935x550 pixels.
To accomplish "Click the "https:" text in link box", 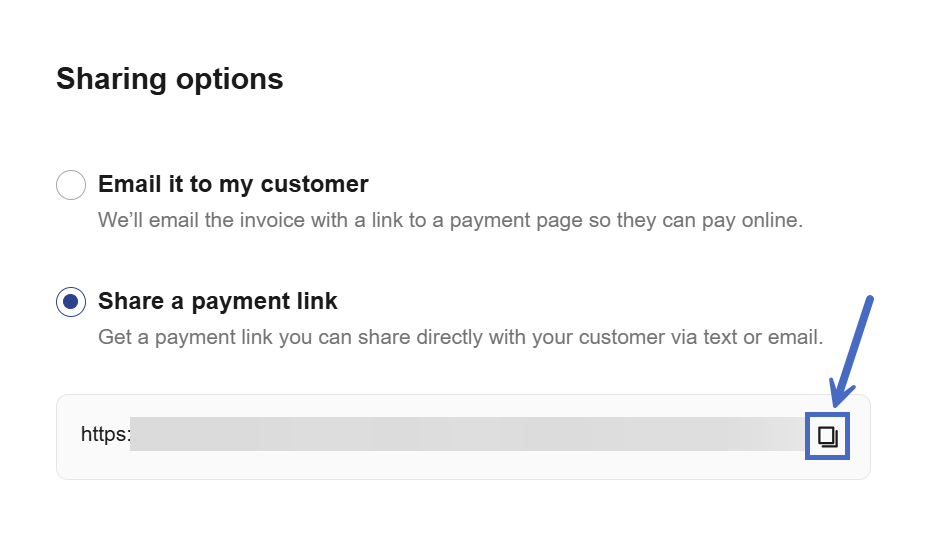I will (x=105, y=435).
